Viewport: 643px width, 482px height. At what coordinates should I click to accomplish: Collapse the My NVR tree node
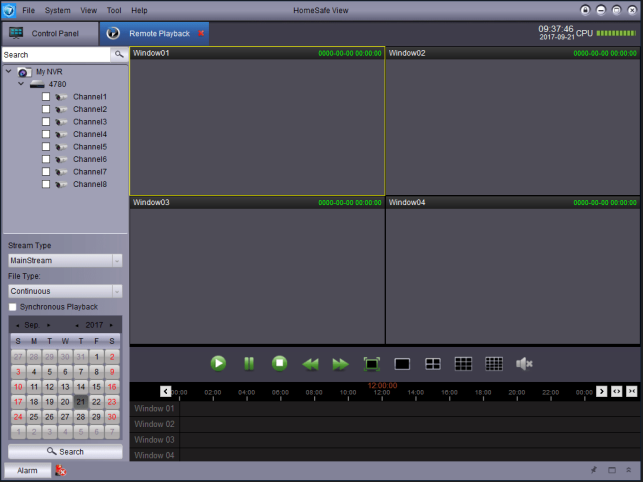point(9,72)
